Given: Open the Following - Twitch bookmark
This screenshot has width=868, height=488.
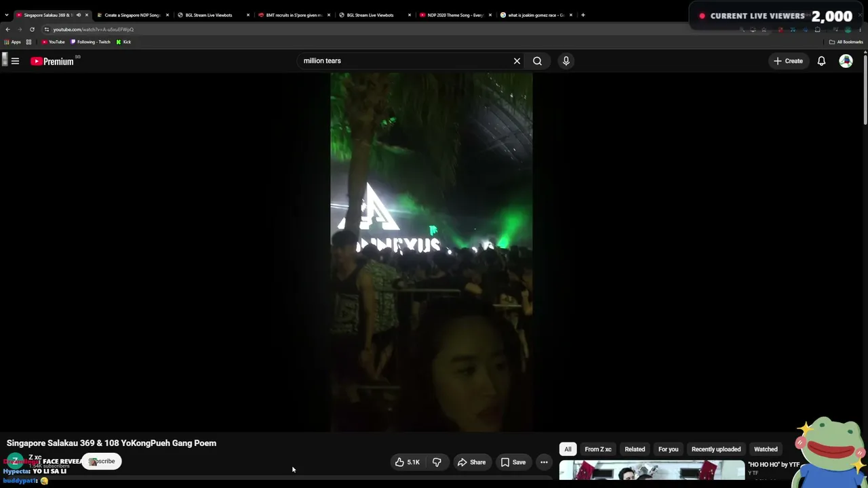Looking at the screenshot, I should tap(91, 42).
